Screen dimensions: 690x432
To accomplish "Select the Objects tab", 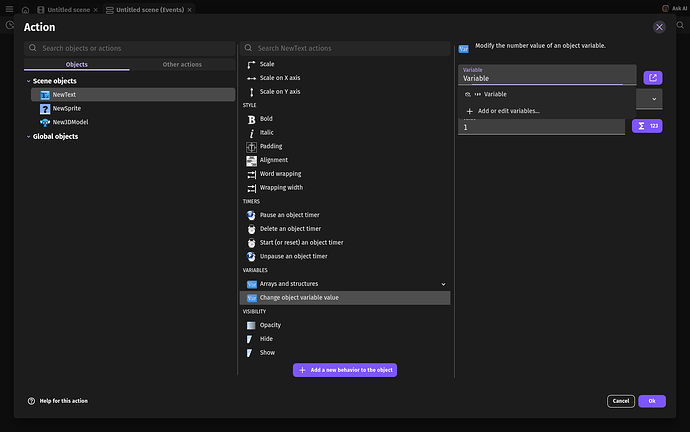I will click(x=76, y=64).
